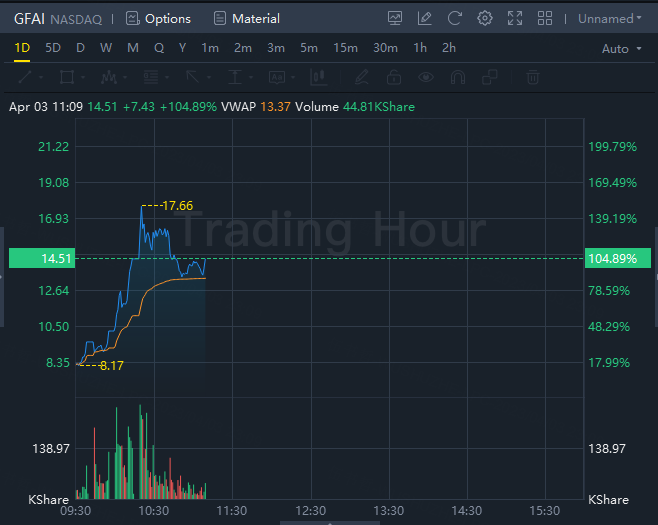Select the trend line drawing tool
The image size is (658, 525).
coord(25,77)
